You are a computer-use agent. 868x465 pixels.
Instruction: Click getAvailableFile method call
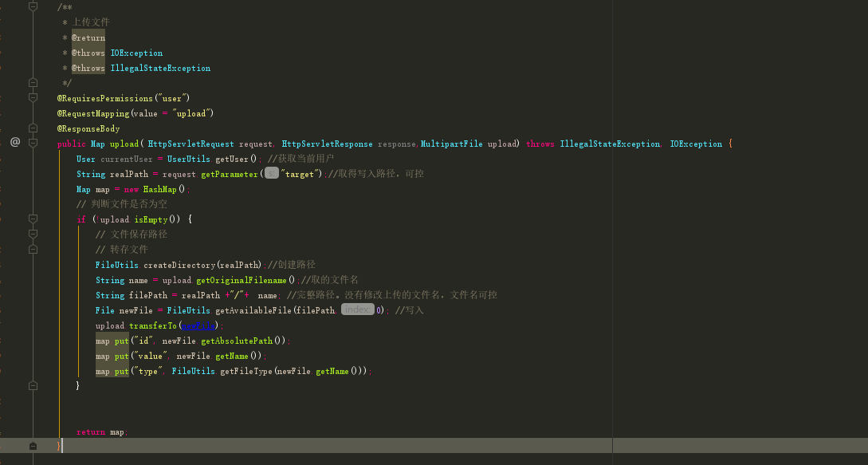point(253,310)
